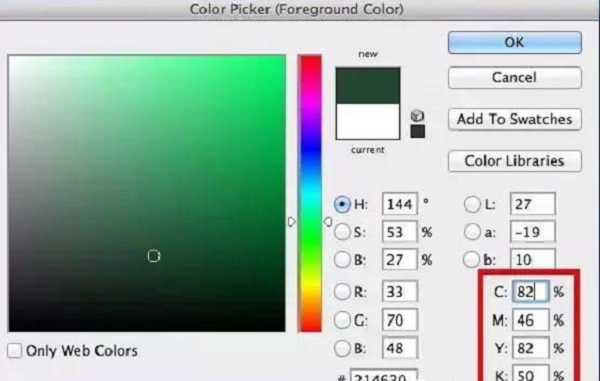Enable the Only Web Colors checkbox
Image resolution: width=600 pixels, height=381 pixels.
point(15,350)
